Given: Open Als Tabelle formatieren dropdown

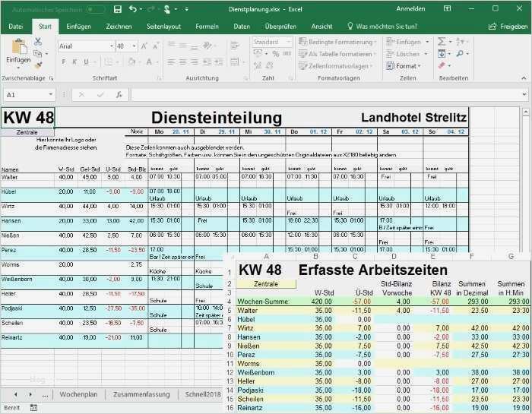Looking at the screenshot, I should [338, 54].
